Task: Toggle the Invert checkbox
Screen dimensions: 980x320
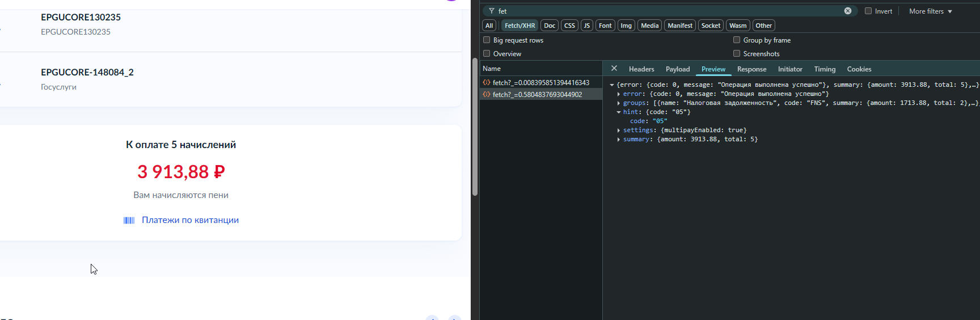Action: [x=868, y=11]
